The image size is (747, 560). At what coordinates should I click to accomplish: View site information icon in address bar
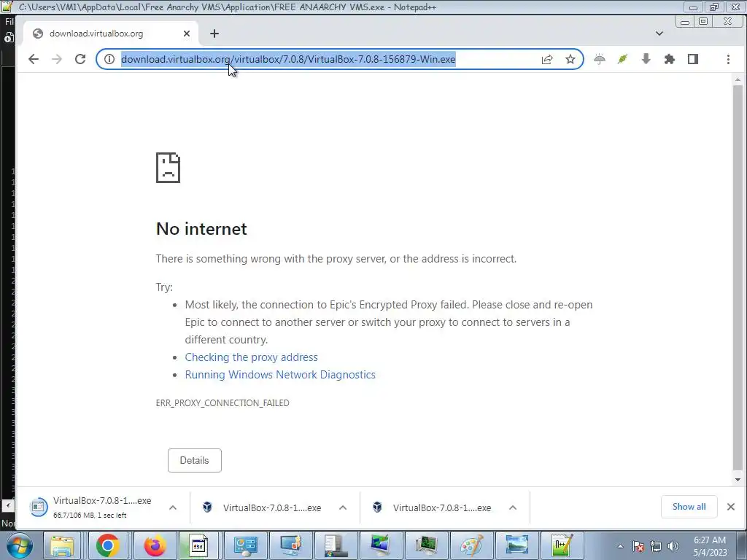pos(109,59)
